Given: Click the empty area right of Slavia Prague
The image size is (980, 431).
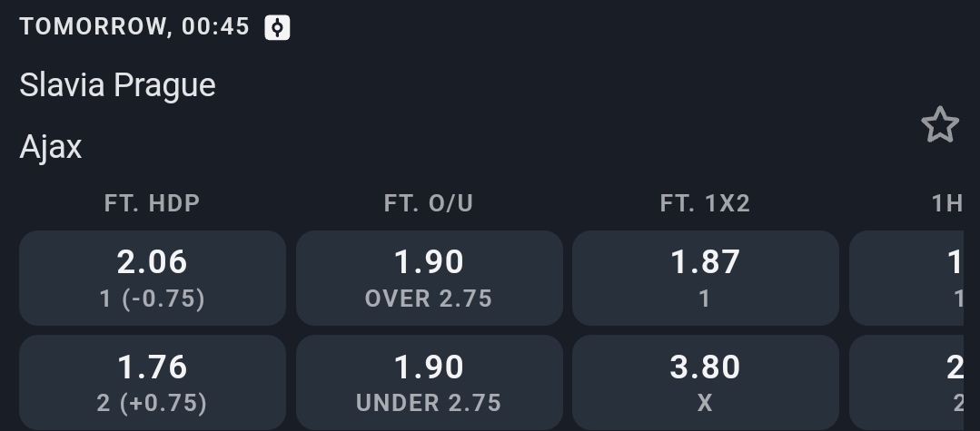Looking at the screenshot, I should pos(545,85).
